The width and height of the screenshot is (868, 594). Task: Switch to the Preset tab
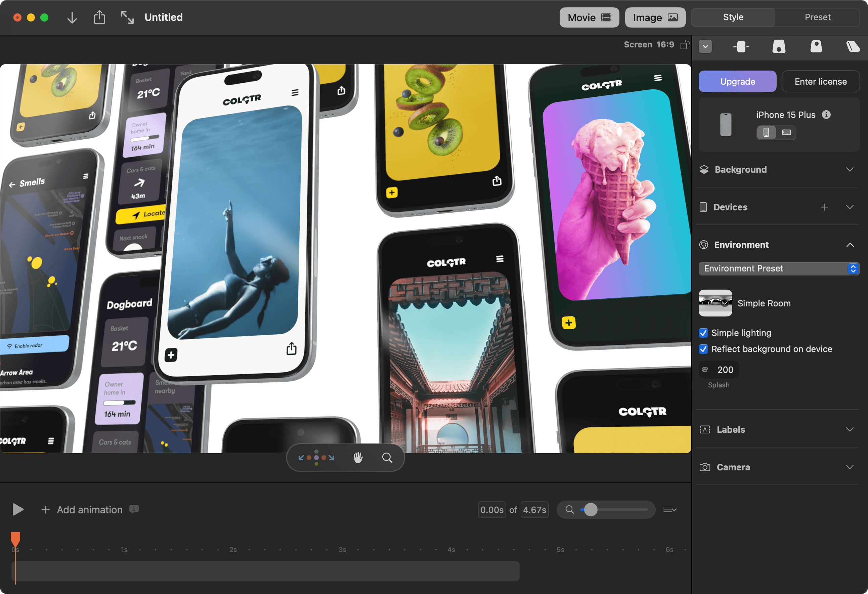point(818,17)
